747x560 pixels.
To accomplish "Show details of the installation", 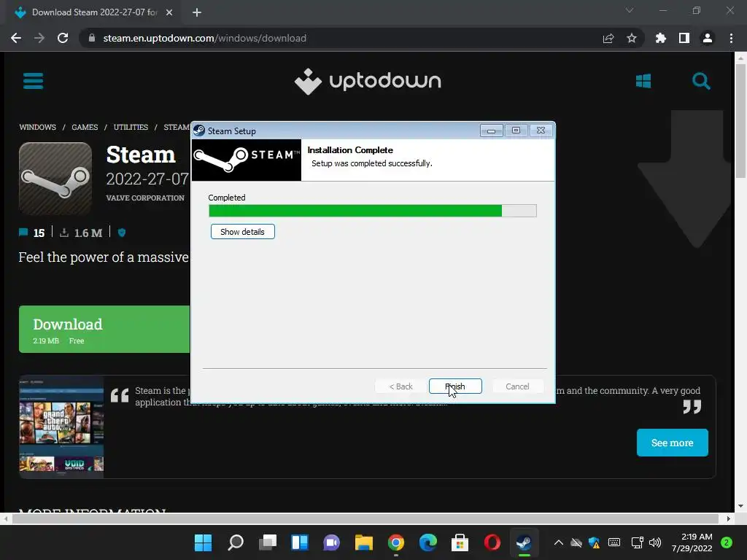I will [242, 232].
